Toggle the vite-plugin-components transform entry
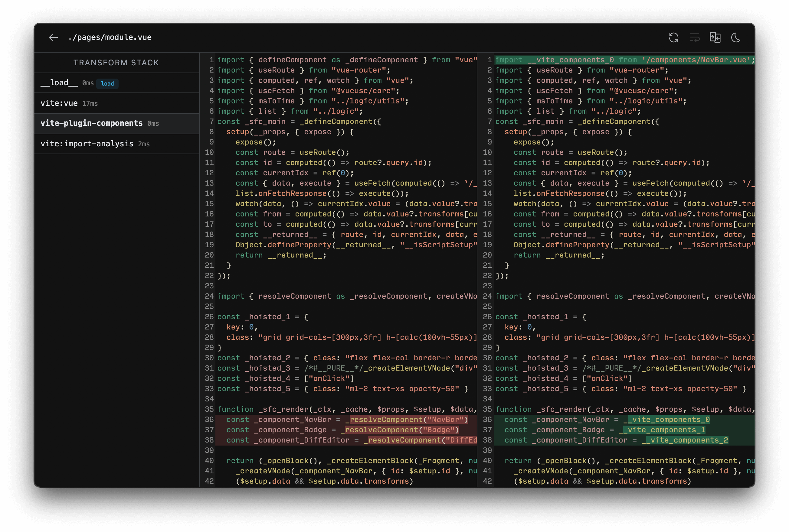789x532 pixels. pos(116,123)
